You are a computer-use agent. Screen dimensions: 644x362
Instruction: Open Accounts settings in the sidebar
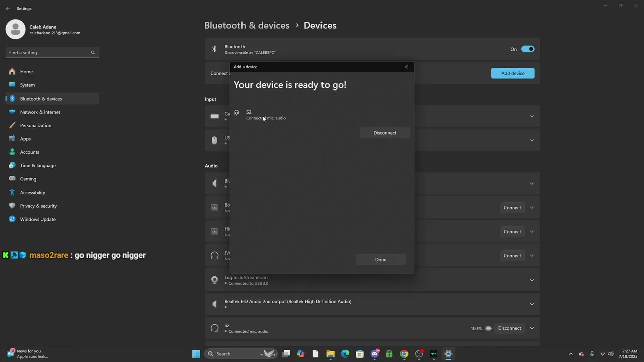(52, 152)
